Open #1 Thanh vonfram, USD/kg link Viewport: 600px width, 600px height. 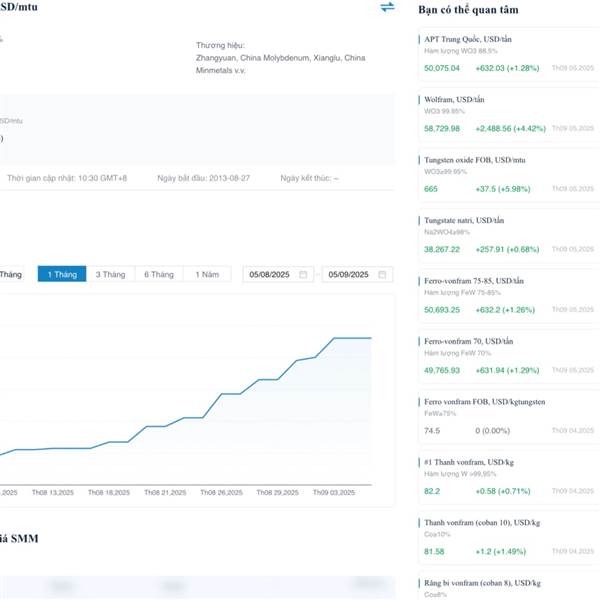tap(469, 462)
